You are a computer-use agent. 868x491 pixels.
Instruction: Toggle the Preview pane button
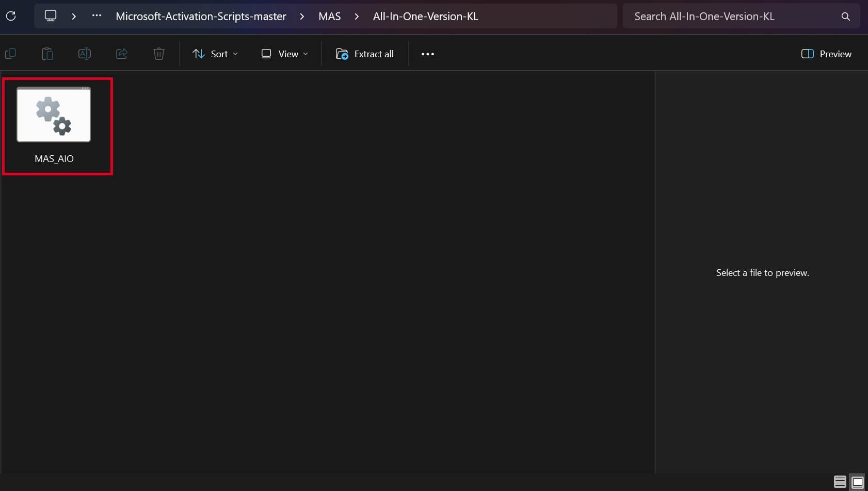tap(826, 54)
